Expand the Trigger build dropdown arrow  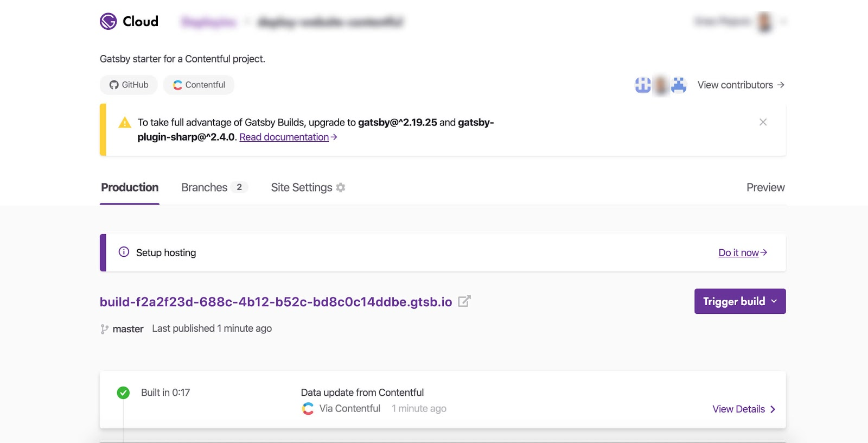pyautogui.click(x=774, y=301)
